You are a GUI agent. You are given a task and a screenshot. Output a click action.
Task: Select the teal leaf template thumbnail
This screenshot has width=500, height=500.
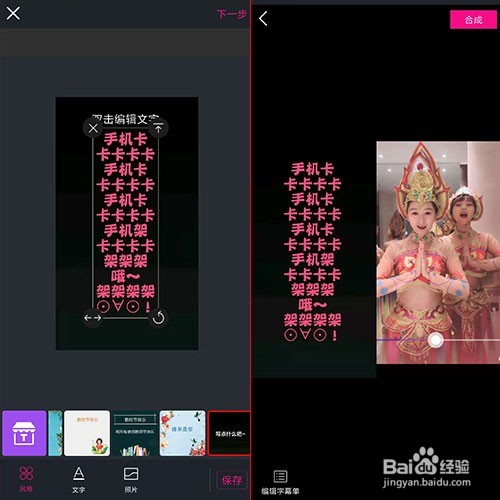click(x=55, y=433)
